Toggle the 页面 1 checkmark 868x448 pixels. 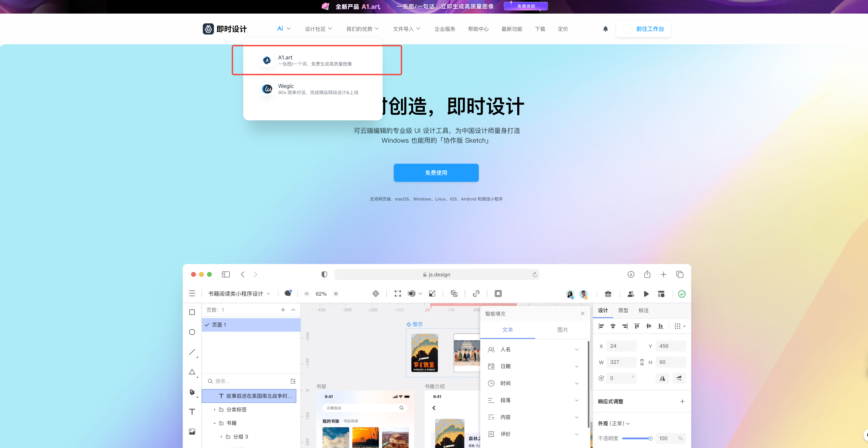(x=207, y=325)
